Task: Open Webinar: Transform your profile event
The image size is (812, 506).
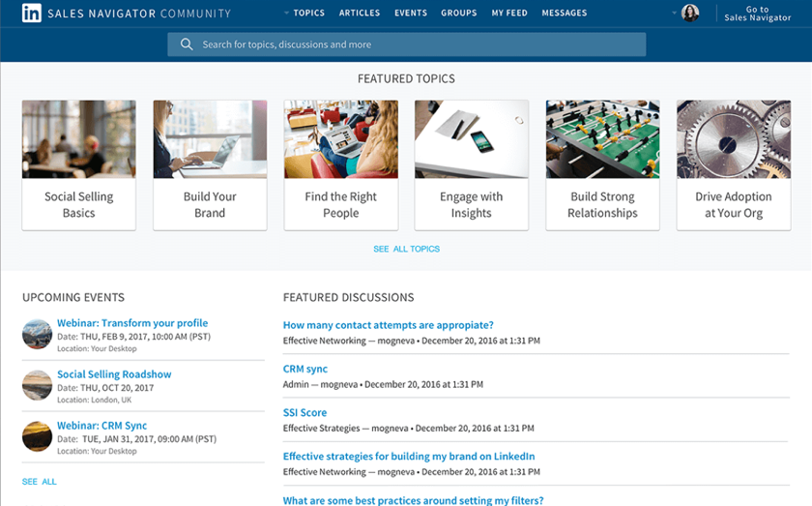Action: tap(132, 323)
